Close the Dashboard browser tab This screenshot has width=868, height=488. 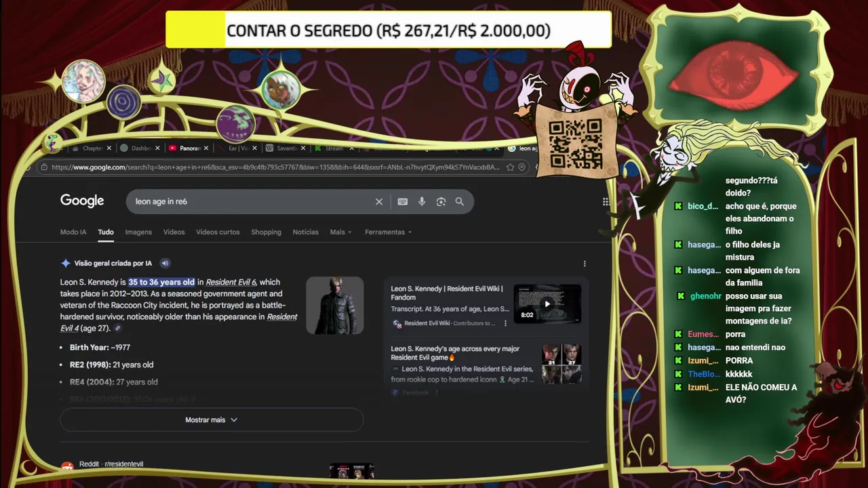pyautogui.click(x=158, y=148)
